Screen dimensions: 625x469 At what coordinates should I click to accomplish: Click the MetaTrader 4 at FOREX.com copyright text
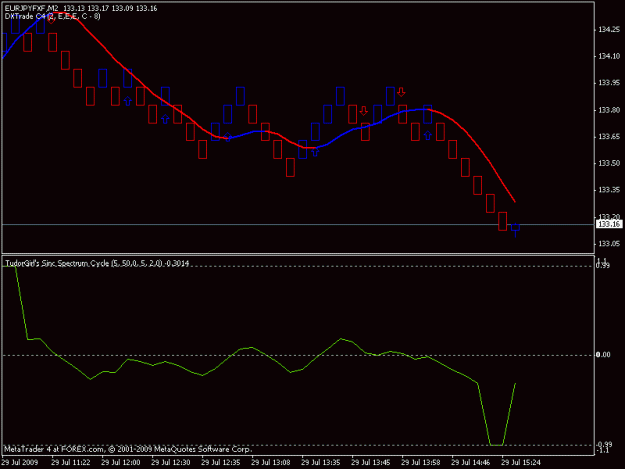point(128,449)
